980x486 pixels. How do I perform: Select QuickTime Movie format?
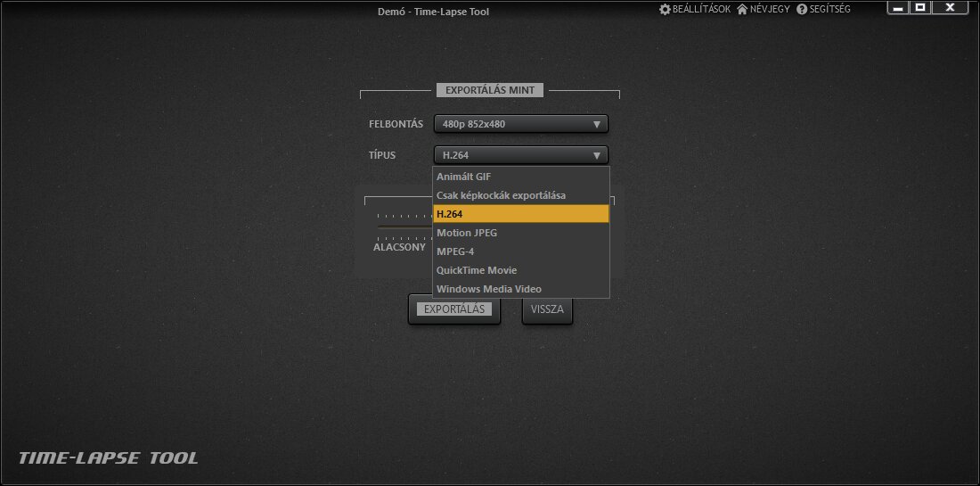click(520, 270)
